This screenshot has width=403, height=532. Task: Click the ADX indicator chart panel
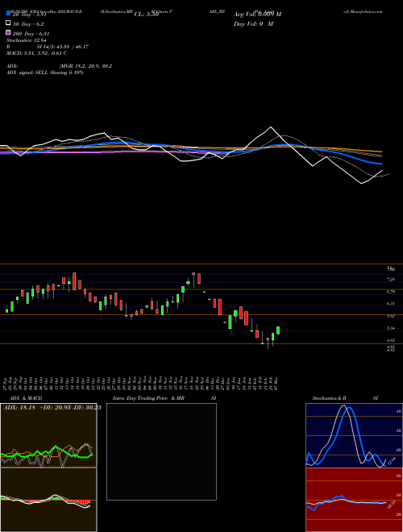[48, 435]
